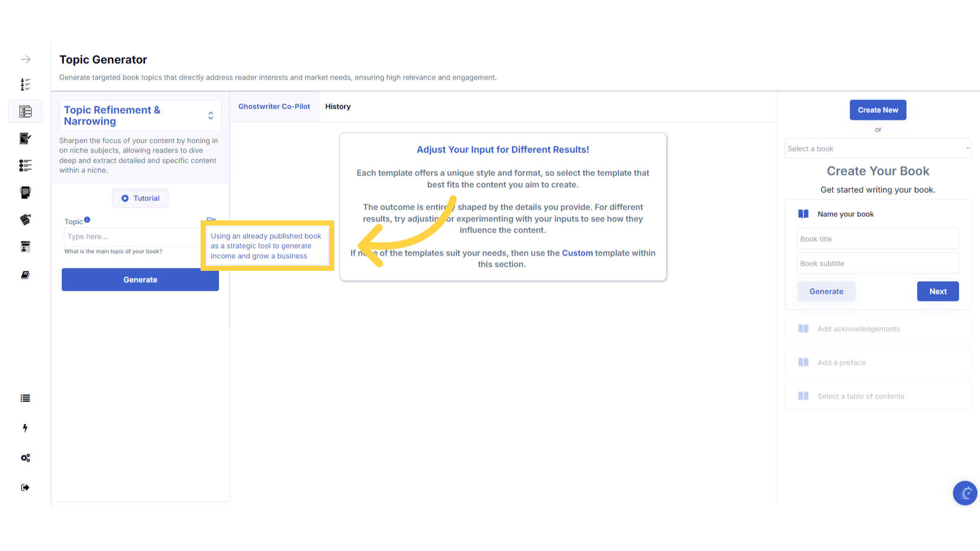Play the Tutorial video button

tap(140, 198)
